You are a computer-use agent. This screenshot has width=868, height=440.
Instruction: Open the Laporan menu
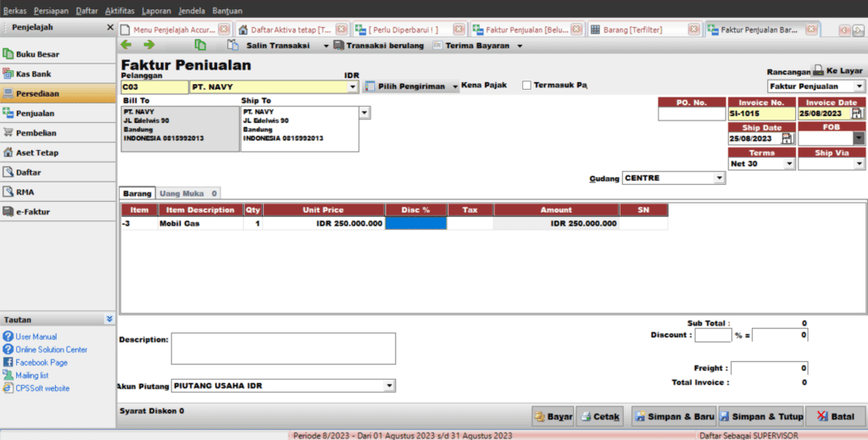(x=157, y=10)
